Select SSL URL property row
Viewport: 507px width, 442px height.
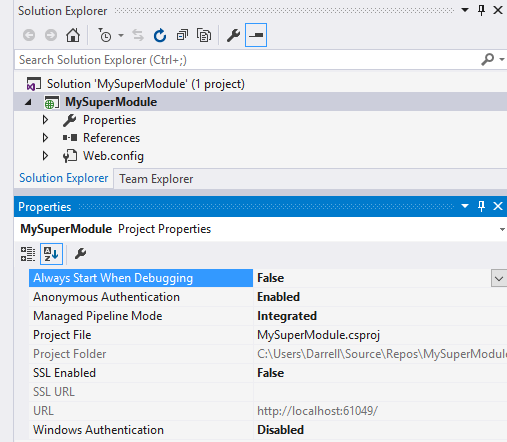point(141,392)
